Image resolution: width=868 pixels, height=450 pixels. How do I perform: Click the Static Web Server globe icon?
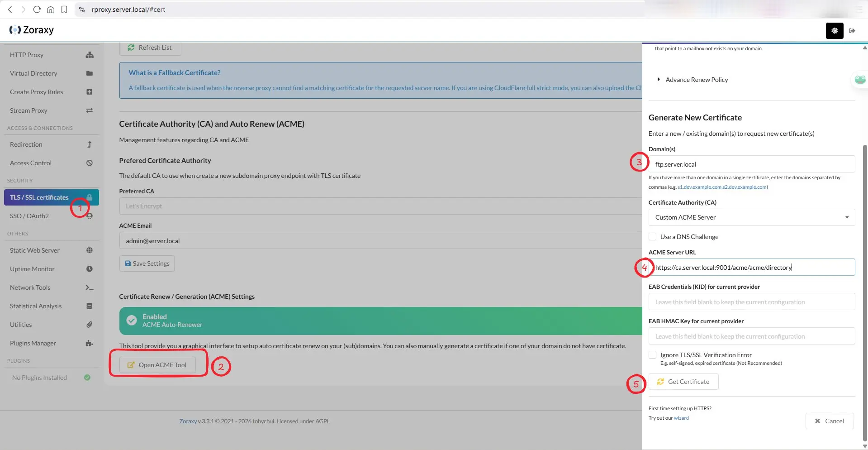coord(90,250)
